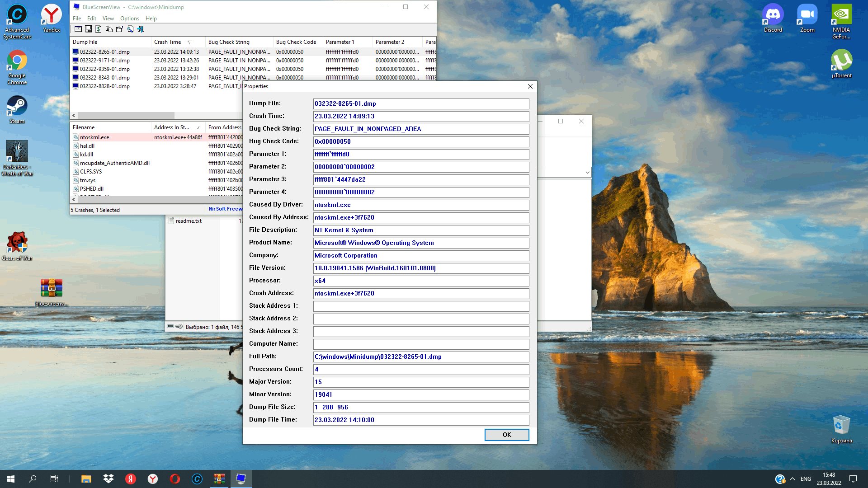Screen dimensions: 868x488
Task: Open NirSoft Freeware link in status bar
Action: click(x=225, y=209)
